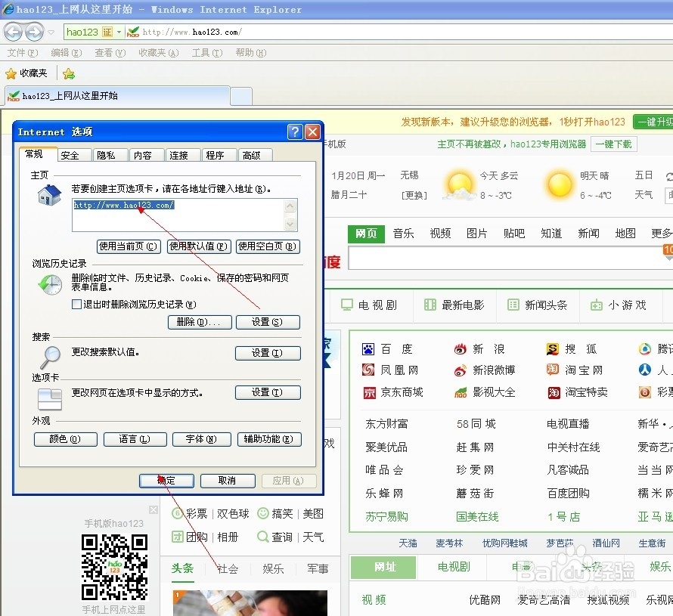Click the help question mark on the dialog
Image resolution: width=673 pixels, height=616 pixels.
[x=294, y=131]
